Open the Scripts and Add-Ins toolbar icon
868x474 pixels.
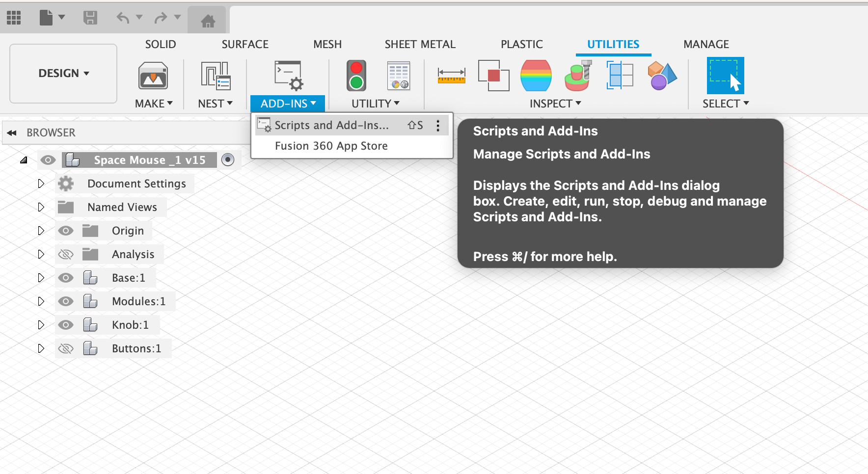click(x=288, y=76)
